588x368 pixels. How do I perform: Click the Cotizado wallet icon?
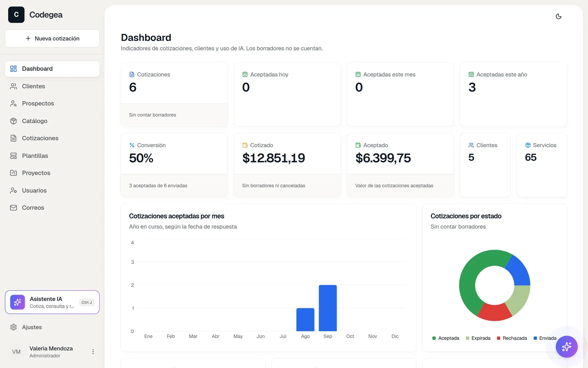tap(245, 145)
